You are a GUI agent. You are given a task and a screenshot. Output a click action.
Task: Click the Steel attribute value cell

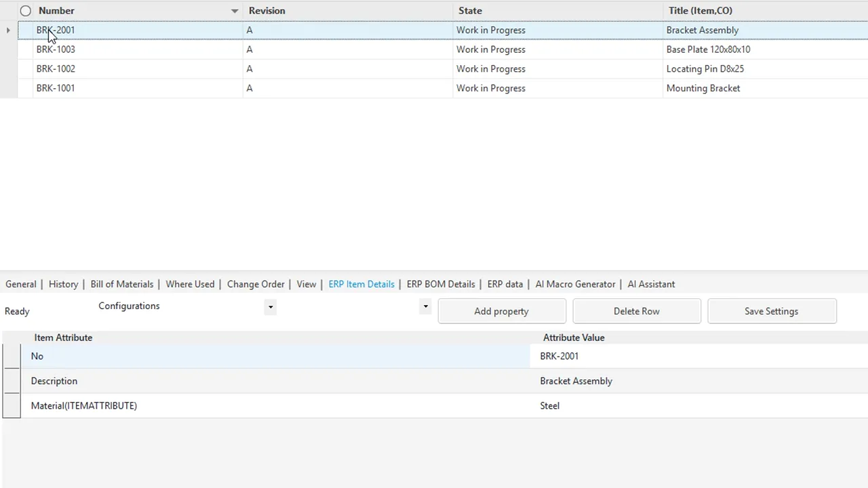point(699,405)
